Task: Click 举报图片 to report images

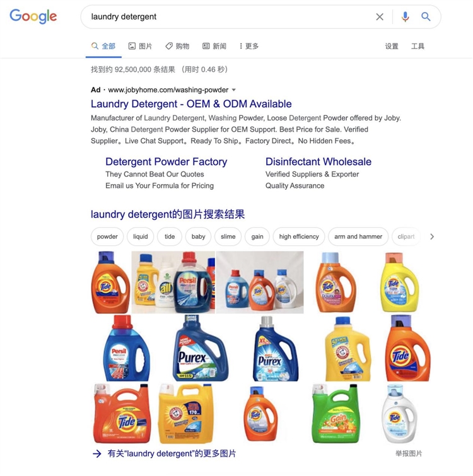Action: (409, 453)
